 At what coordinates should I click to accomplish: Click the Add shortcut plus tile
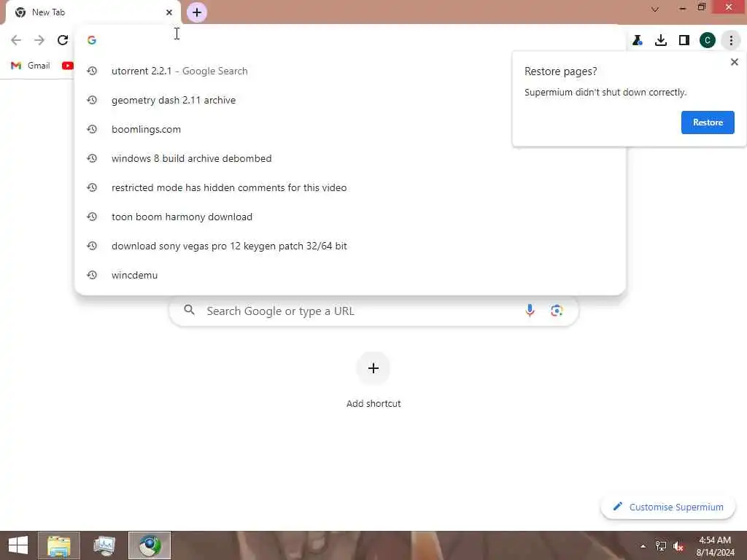coord(373,368)
